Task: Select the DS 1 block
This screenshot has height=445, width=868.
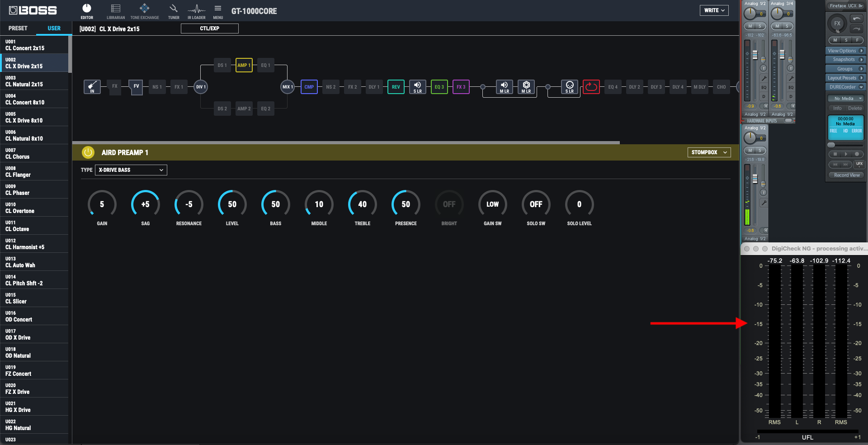Action: [x=222, y=65]
